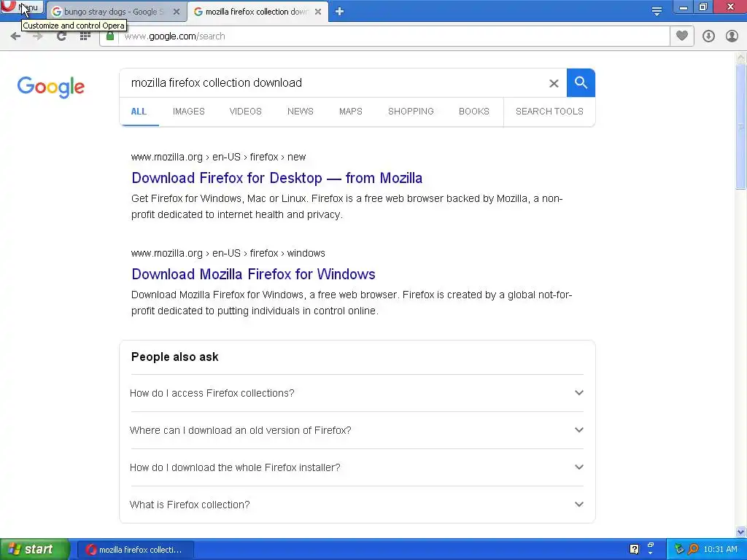Open the user account icon
Screen dimensions: 747x560
(732, 36)
